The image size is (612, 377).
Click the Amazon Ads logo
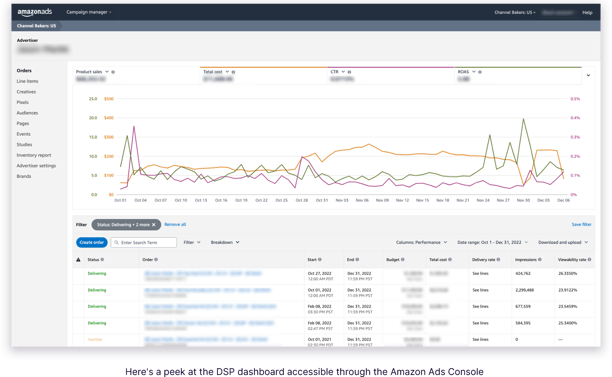[x=34, y=12]
